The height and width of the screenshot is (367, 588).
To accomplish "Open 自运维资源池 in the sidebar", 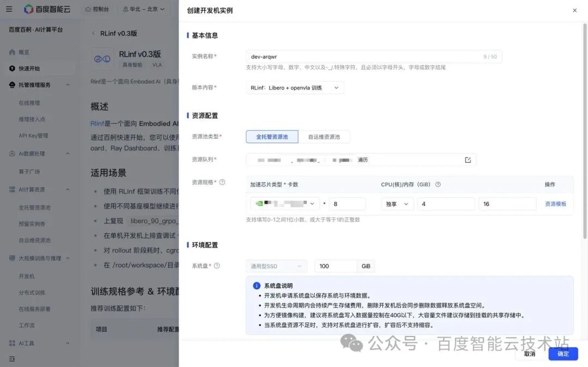I will [34, 240].
